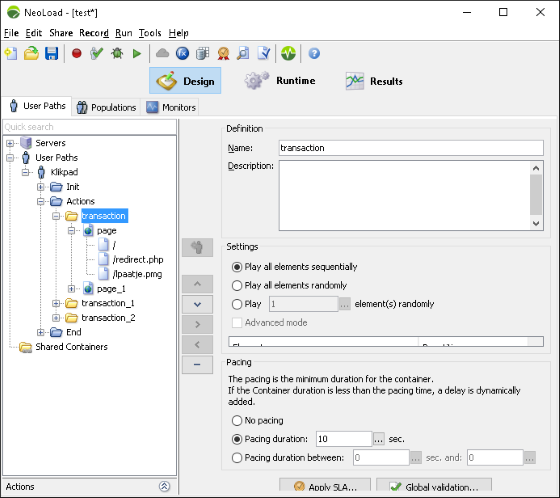
Task: Open the Help menu
Action: pos(178,33)
